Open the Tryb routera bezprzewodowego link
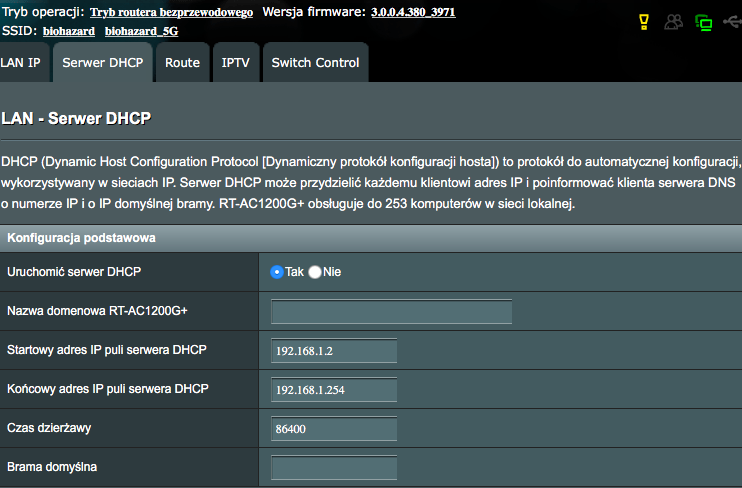742x488 pixels. pos(171,12)
